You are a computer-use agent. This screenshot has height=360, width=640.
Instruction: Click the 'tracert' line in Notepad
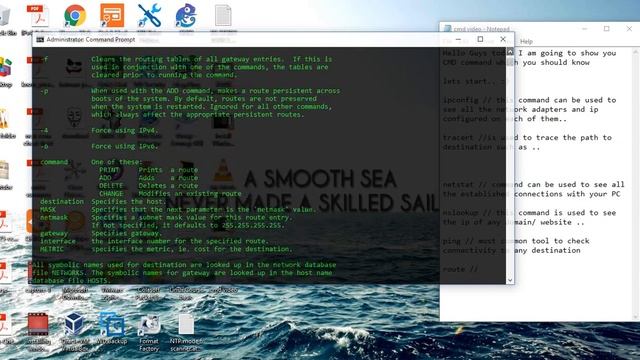coord(527,138)
